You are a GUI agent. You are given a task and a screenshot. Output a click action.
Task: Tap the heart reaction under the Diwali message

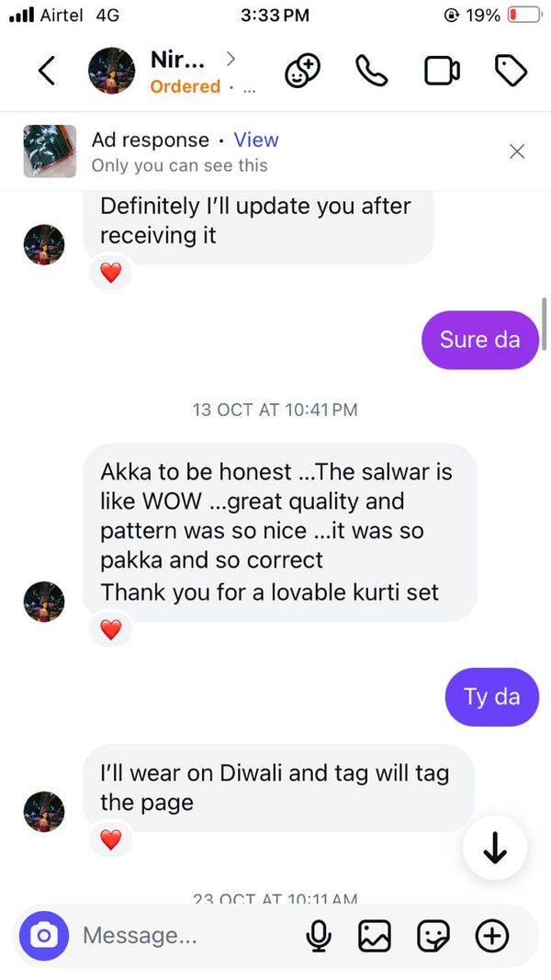(110, 839)
